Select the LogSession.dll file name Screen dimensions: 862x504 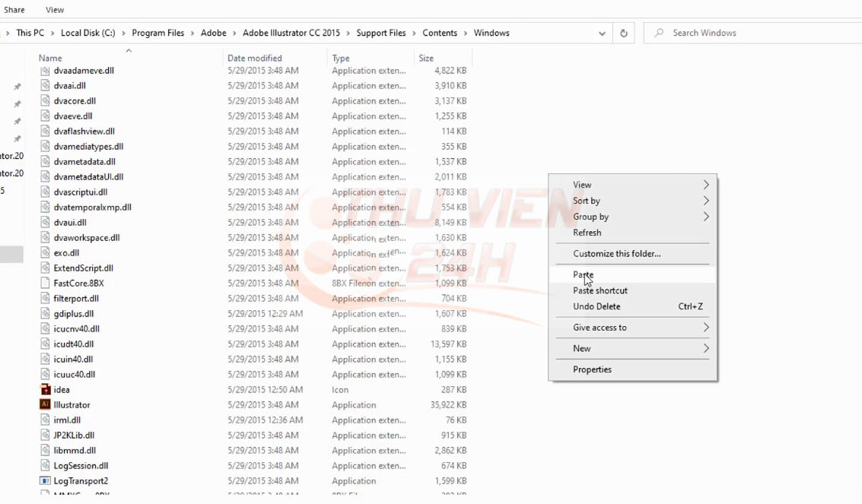pos(81,465)
